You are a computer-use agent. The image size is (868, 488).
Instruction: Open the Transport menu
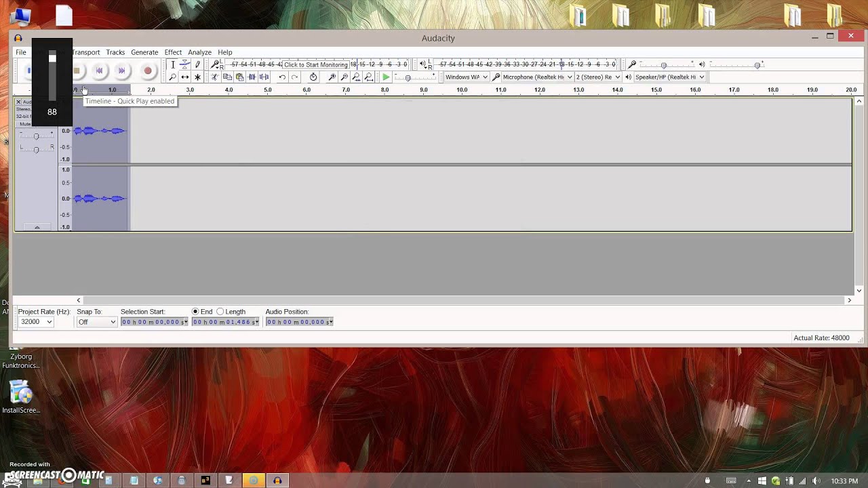point(86,52)
